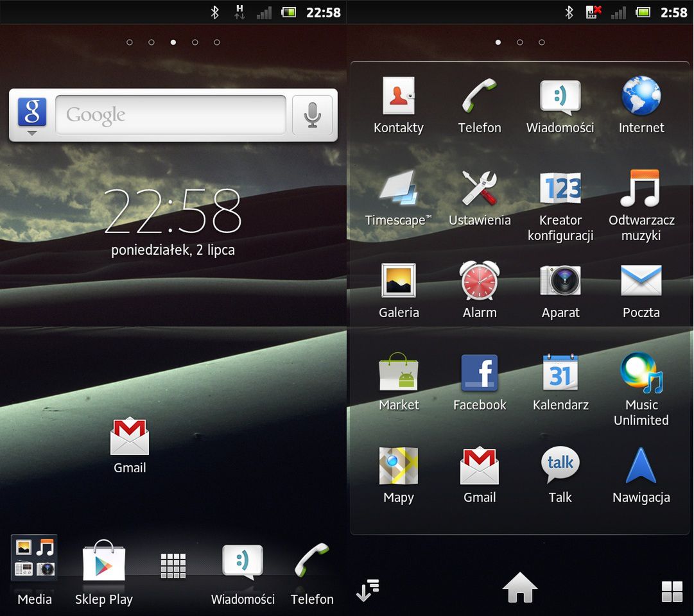694x616 pixels.
Task: Launch the Internet browser
Action: 641,105
